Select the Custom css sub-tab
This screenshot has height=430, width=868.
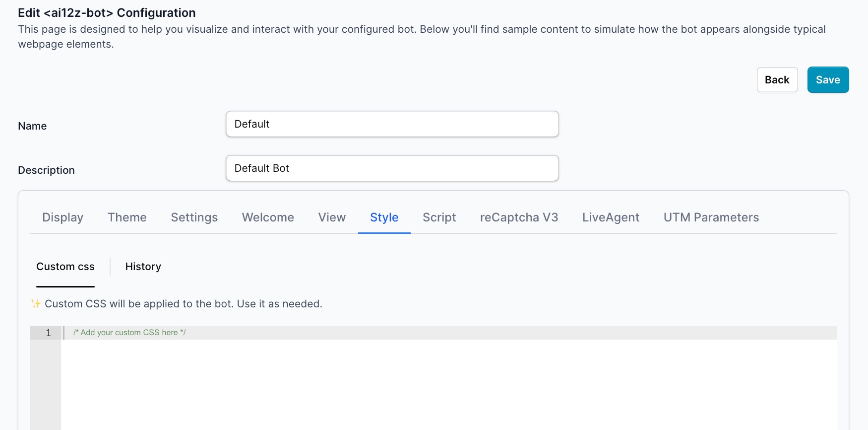pos(65,267)
